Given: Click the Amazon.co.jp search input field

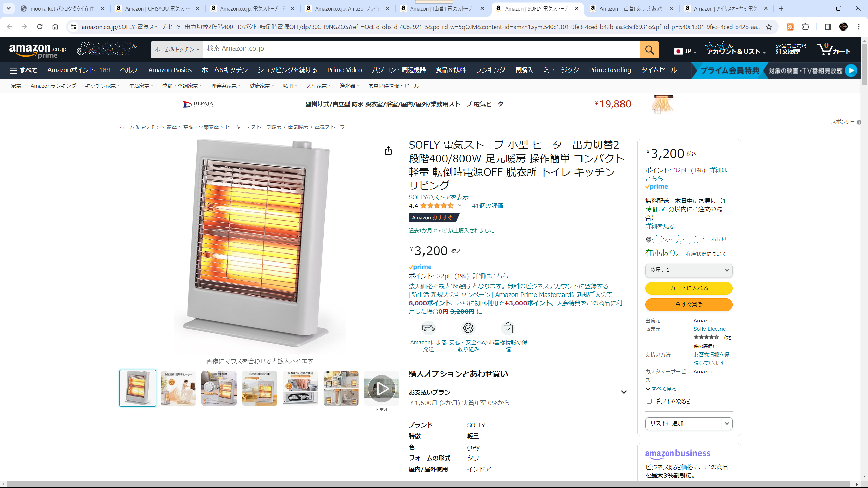Looking at the screenshot, I should (x=420, y=49).
